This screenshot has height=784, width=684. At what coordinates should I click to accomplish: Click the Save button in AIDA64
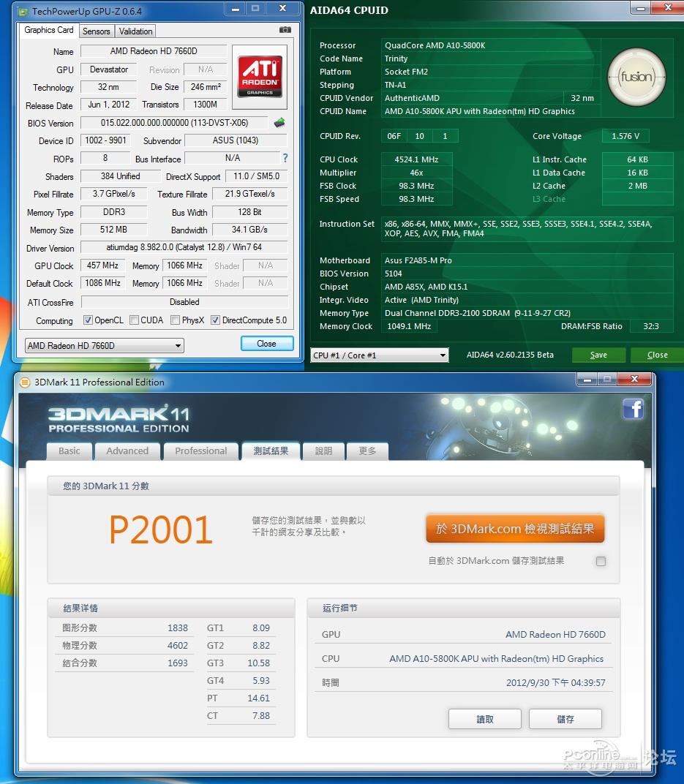598,355
